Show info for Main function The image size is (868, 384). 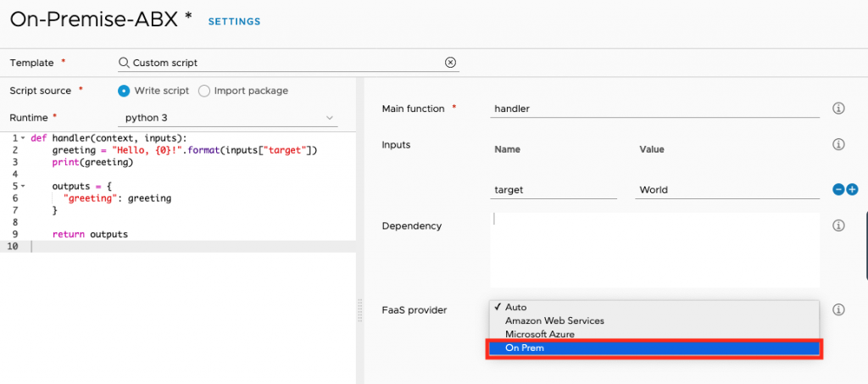[x=838, y=109]
